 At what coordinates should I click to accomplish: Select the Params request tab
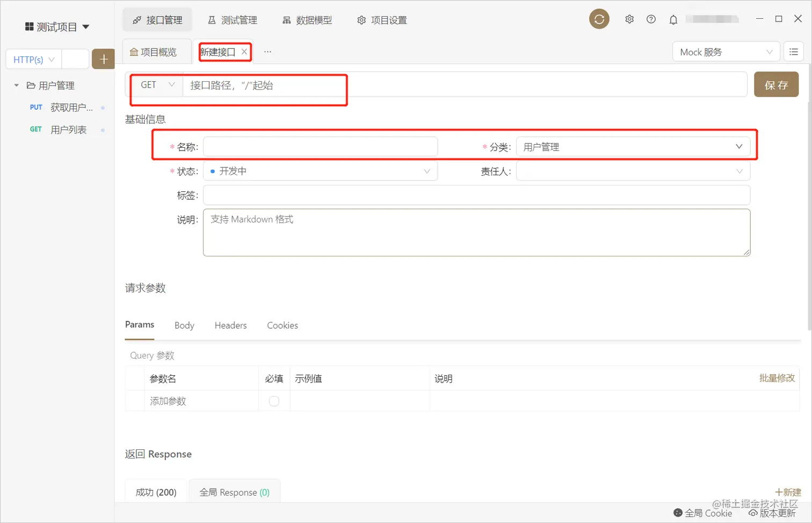[140, 325]
